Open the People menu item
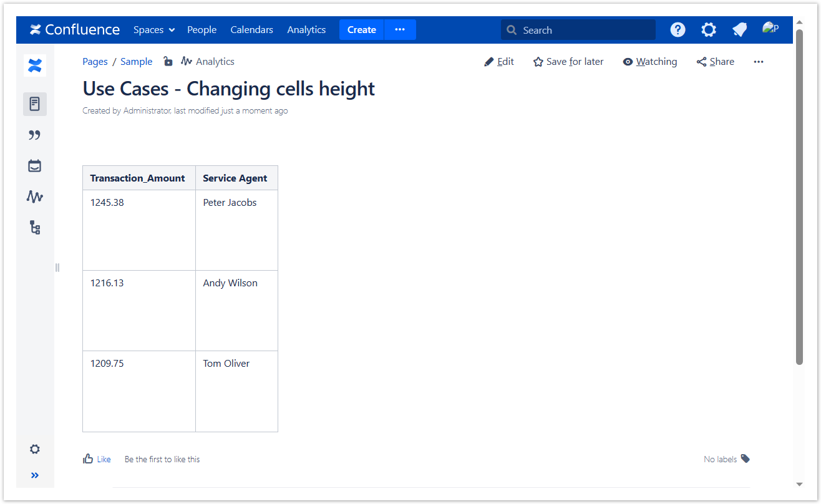This screenshot has width=821, height=504. pos(202,30)
